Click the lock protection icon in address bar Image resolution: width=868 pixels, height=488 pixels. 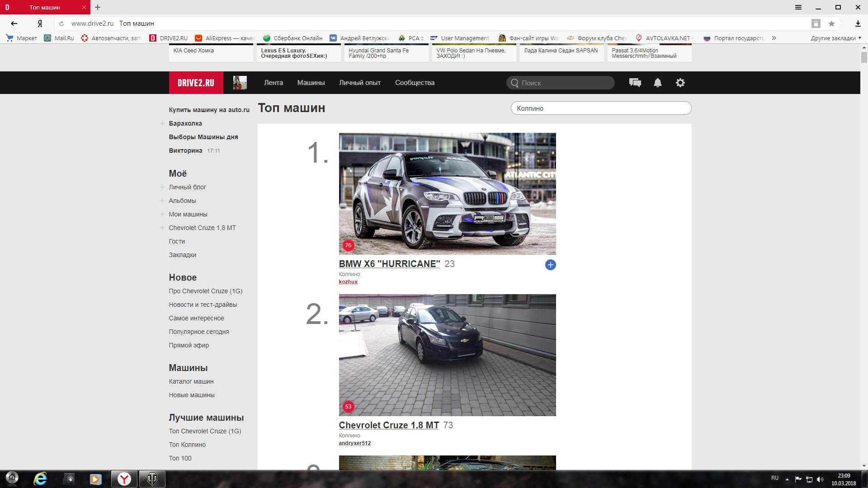tap(816, 23)
